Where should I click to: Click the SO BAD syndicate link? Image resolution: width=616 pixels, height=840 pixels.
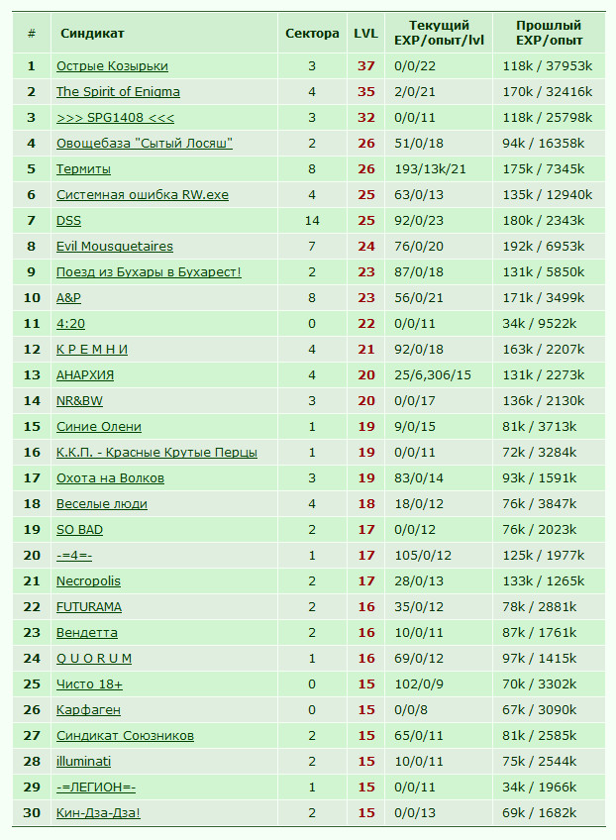tap(79, 529)
